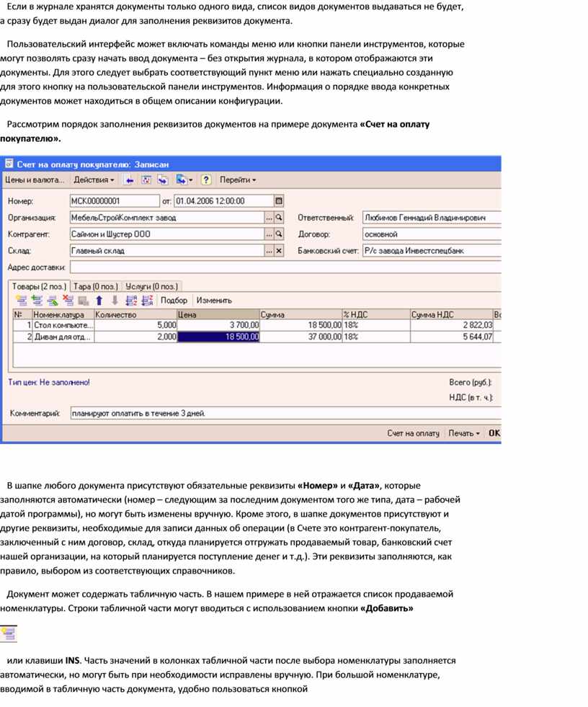Sort table ascending with A-Z icon
The width and height of the screenshot is (588, 707).
click(x=131, y=301)
